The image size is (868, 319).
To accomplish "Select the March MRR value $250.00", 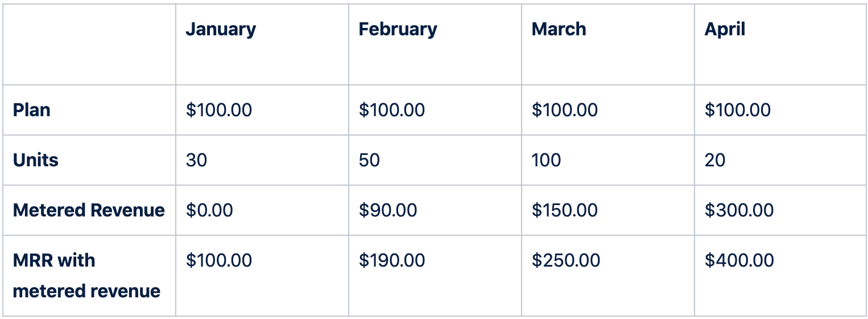I will click(565, 260).
